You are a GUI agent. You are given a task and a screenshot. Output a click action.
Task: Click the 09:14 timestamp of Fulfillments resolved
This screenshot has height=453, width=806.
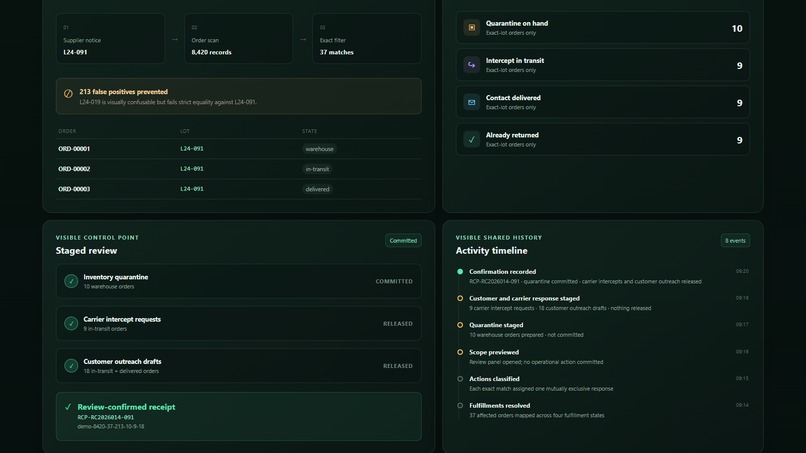pyautogui.click(x=742, y=405)
